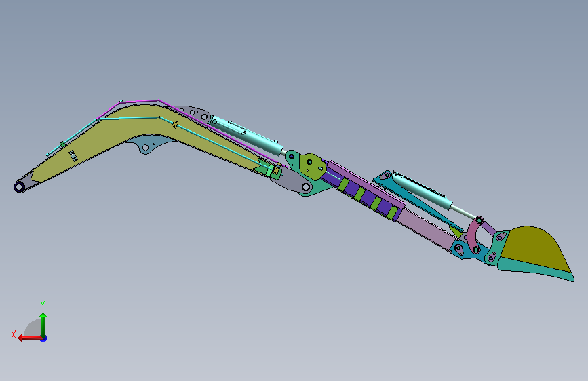Click the blue Z axis dot on the triad
The height and width of the screenshot is (381, 588).
click(x=44, y=338)
